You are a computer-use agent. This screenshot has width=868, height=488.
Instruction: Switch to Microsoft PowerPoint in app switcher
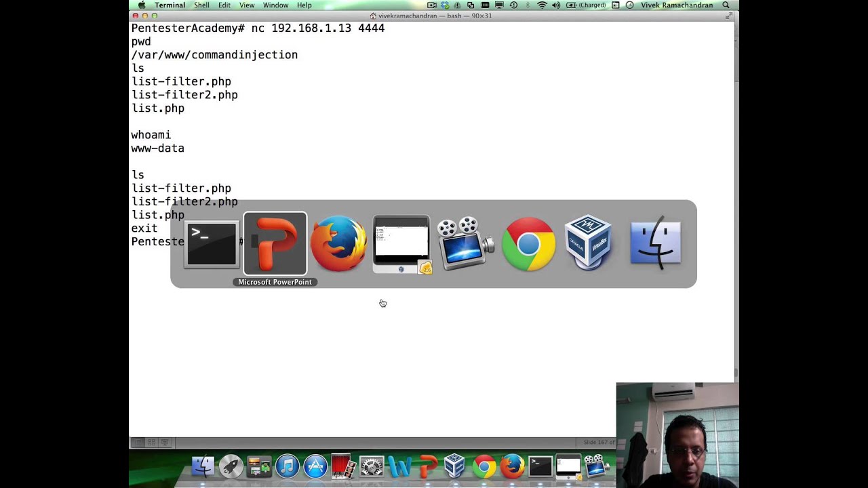coord(275,244)
